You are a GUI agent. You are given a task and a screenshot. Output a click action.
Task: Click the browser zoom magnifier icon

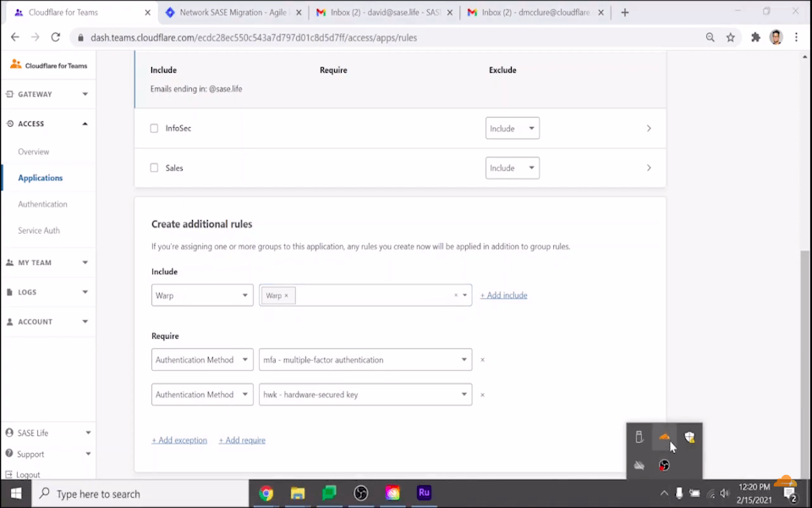click(x=710, y=37)
